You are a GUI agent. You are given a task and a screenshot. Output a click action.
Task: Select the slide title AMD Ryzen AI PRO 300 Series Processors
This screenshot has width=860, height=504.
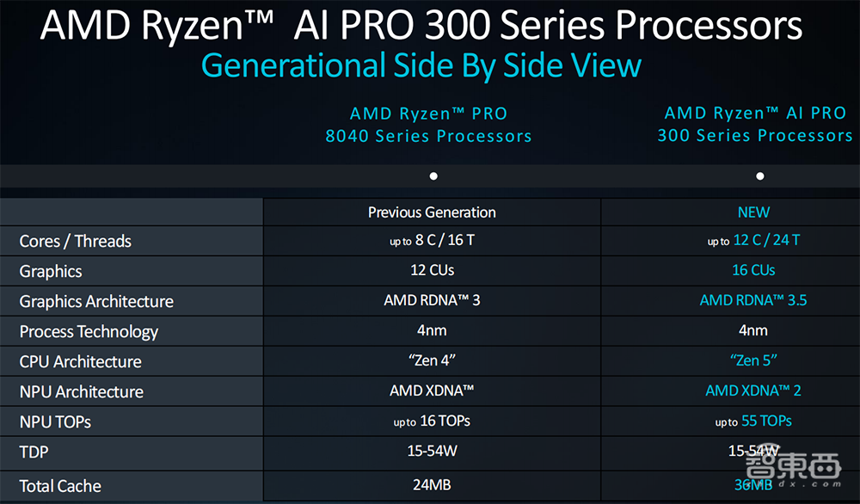click(x=421, y=27)
